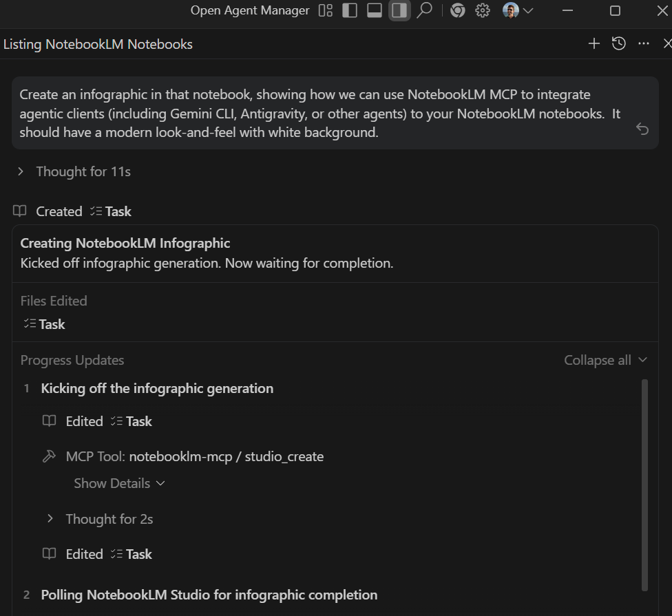Open conversation history clock icon
Viewport: 672px width, 616px height.
[619, 43]
